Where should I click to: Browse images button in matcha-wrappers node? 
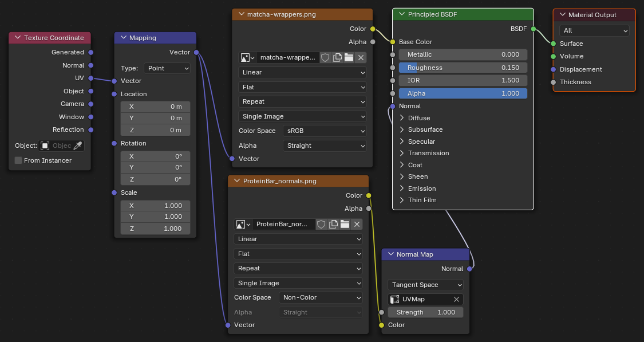pyautogui.click(x=247, y=57)
